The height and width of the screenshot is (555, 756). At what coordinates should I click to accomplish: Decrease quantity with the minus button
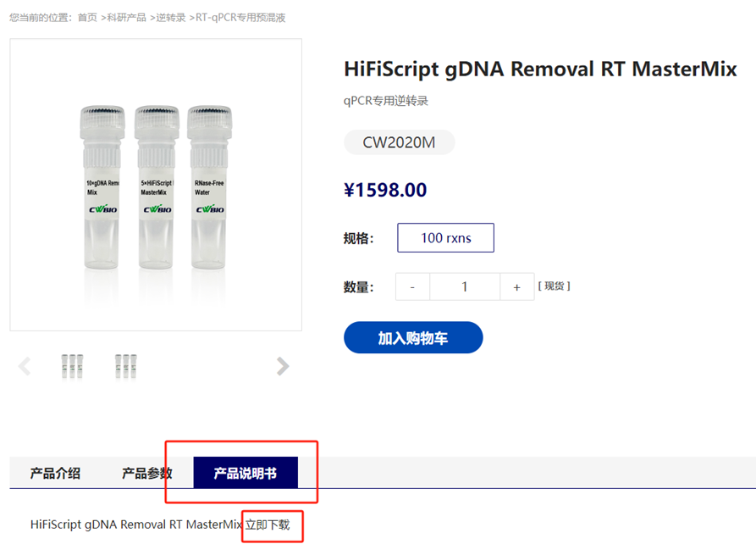coord(412,286)
